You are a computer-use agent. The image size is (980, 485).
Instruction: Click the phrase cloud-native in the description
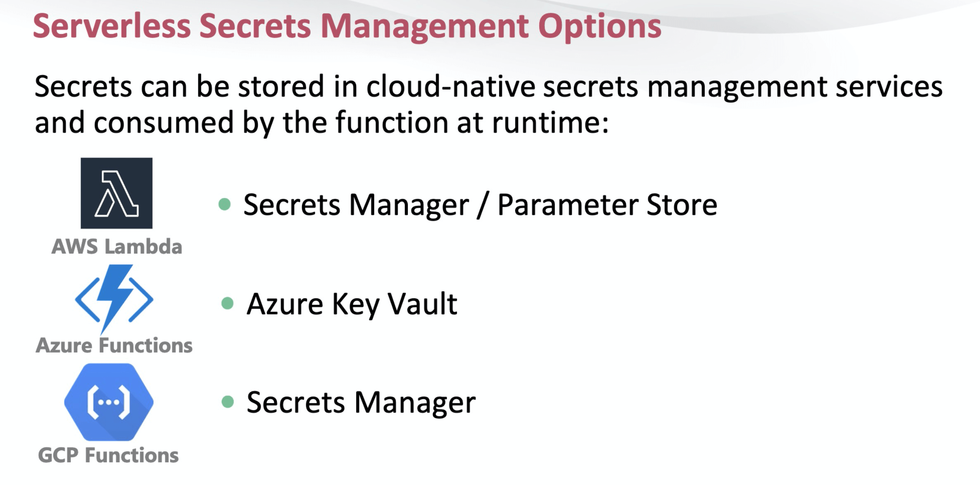pyautogui.click(x=451, y=87)
